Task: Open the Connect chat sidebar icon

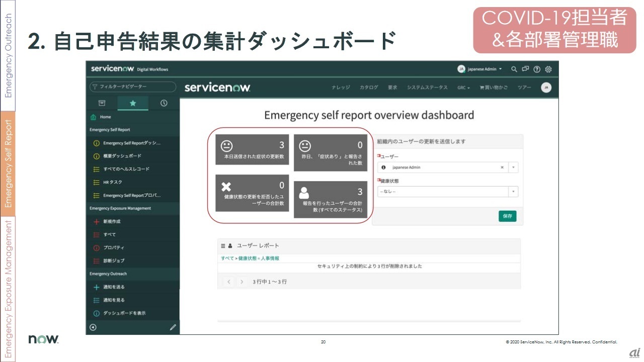Action: 526,69
